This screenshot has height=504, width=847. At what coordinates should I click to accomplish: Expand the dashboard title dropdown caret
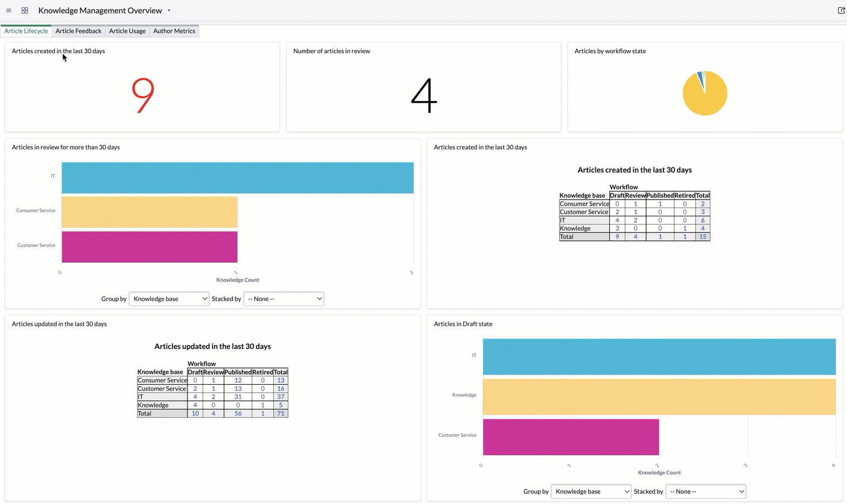(x=169, y=11)
